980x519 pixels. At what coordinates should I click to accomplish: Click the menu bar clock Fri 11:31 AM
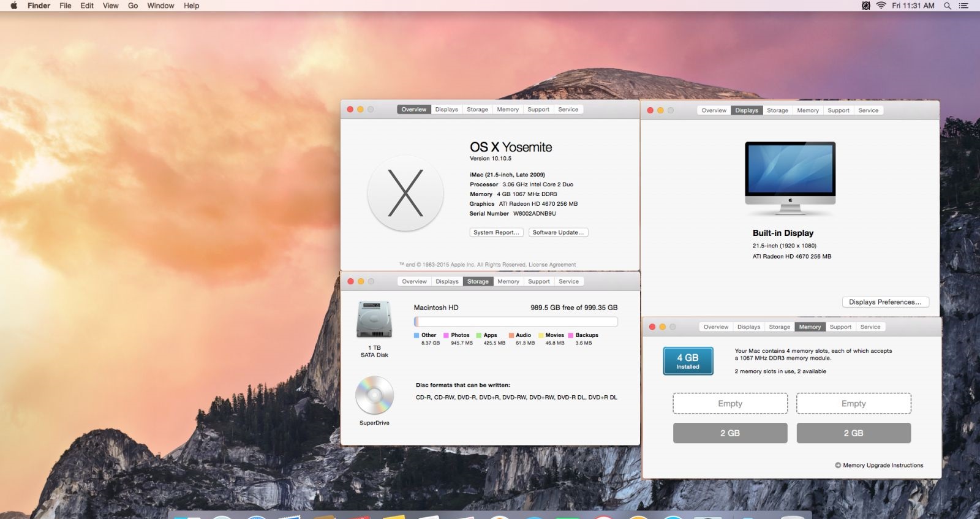913,6
